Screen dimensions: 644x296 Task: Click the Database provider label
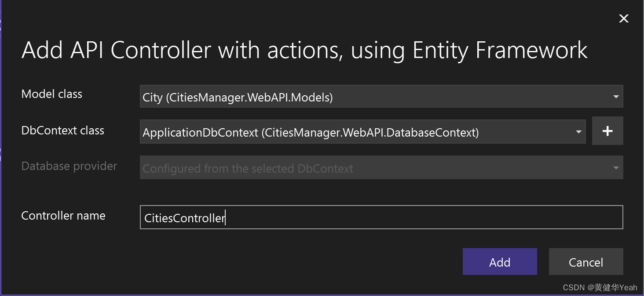tap(69, 166)
